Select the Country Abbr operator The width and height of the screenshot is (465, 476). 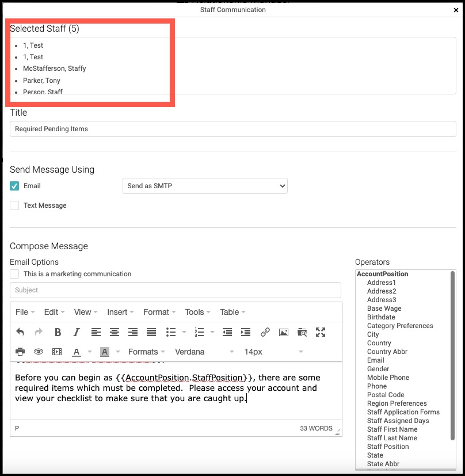[387, 352]
